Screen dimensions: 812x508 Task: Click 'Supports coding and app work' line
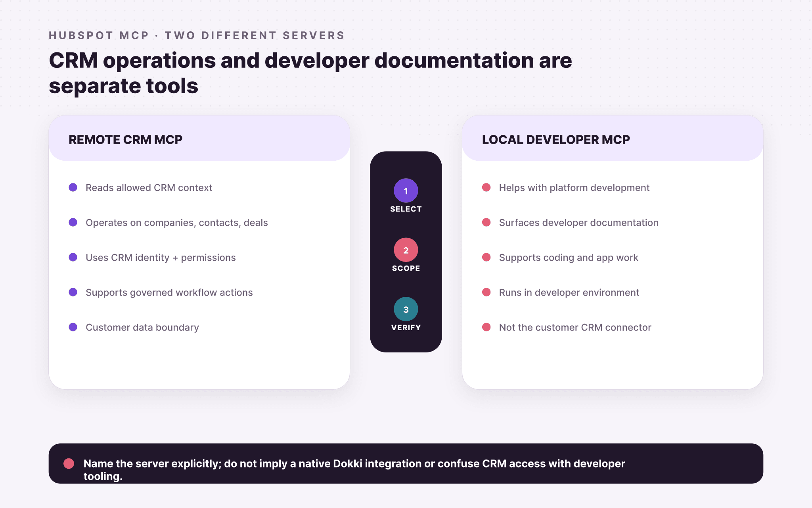coord(569,258)
